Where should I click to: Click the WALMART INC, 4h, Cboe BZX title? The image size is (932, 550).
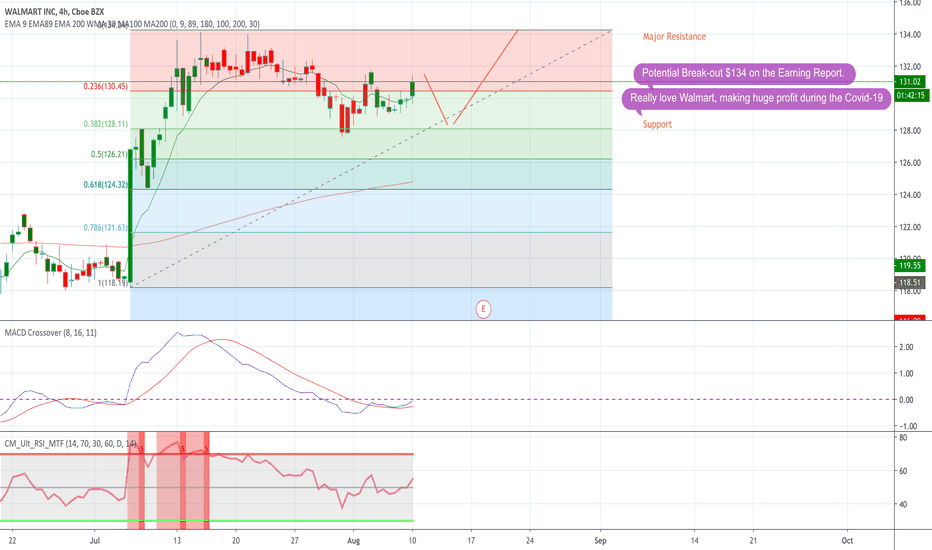pos(54,12)
